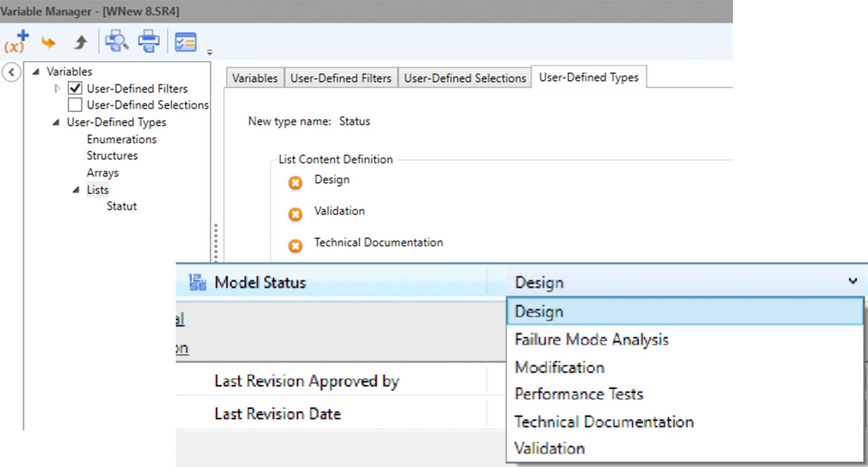868x467 pixels.
Task: Click Last Revision Approved by row
Action: tap(340, 381)
